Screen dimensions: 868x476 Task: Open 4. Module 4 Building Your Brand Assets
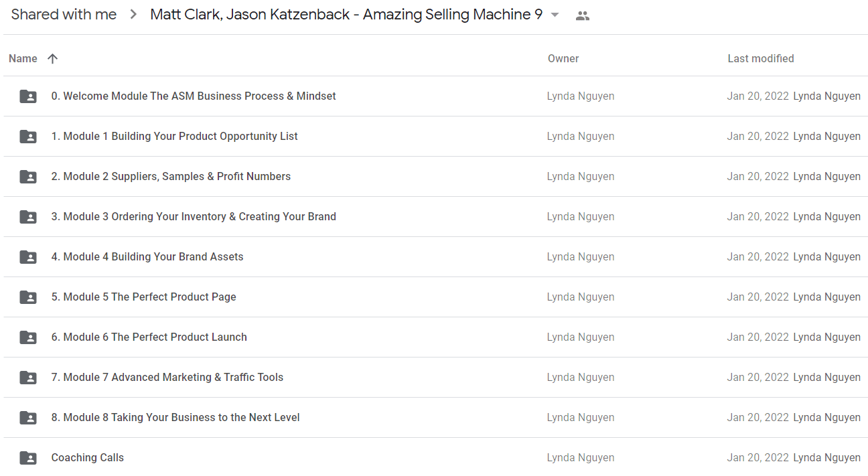(x=147, y=257)
